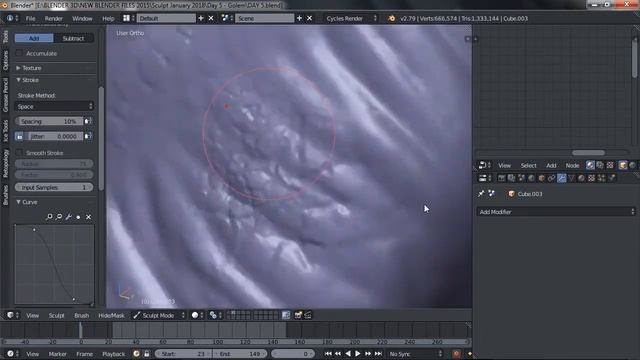640x360 pixels.
Task: Enable Accumulate checkbox
Action: [19, 53]
